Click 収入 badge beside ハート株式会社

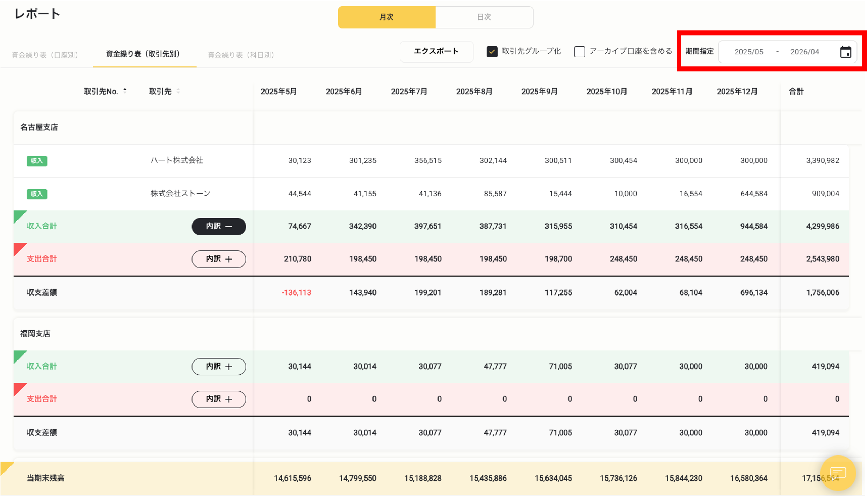pos(37,161)
